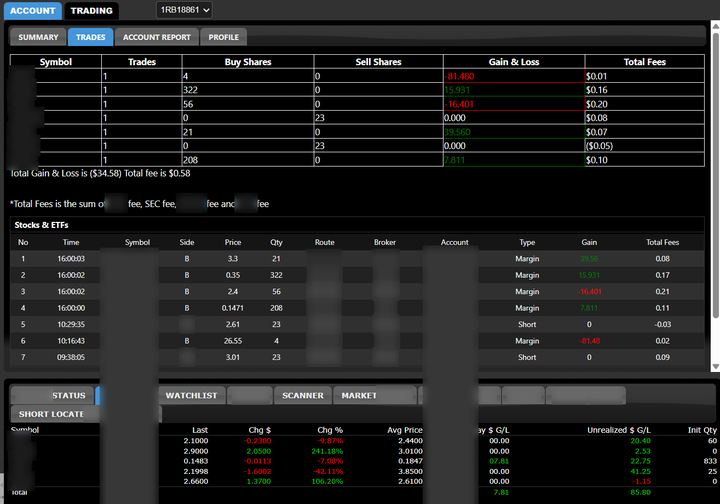The height and width of the screenshot is (504, 720).
Task: Click the Sell Shares column header
Action: pyautogui.click(x=378, y=62)
